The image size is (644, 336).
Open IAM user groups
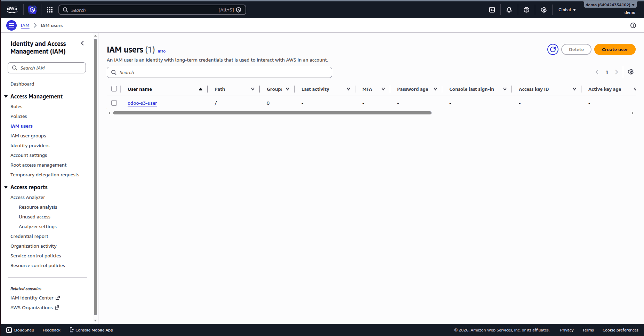(28, 136)
